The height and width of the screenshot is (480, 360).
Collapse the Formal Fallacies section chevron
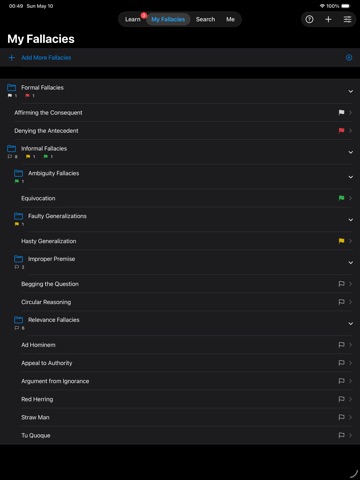click(x=351, y=91)
